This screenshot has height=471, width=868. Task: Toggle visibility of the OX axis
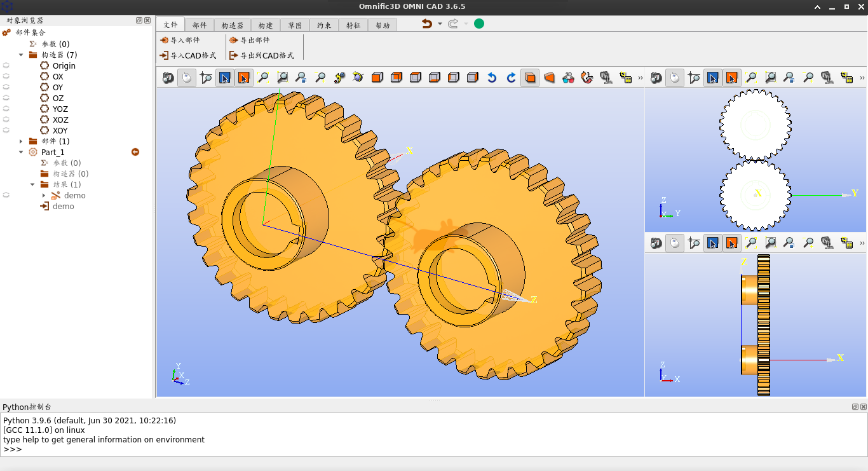6,76
